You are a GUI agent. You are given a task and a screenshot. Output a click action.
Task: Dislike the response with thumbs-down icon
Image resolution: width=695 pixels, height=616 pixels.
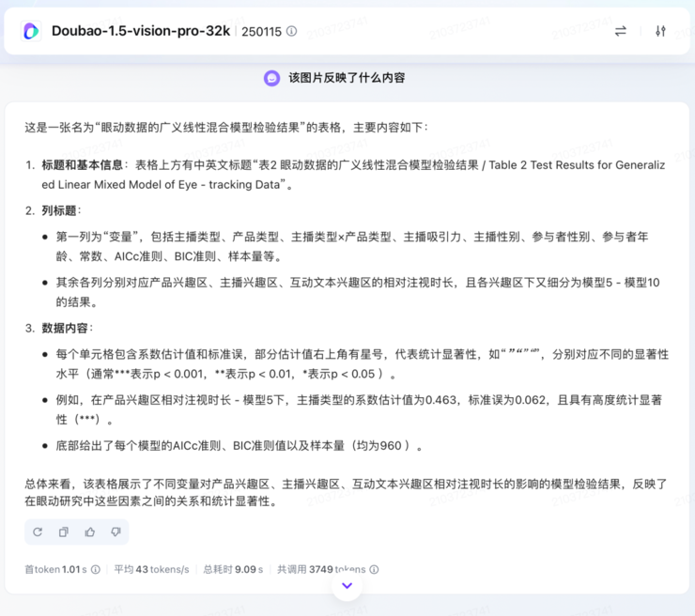click(x=116, y=532)
